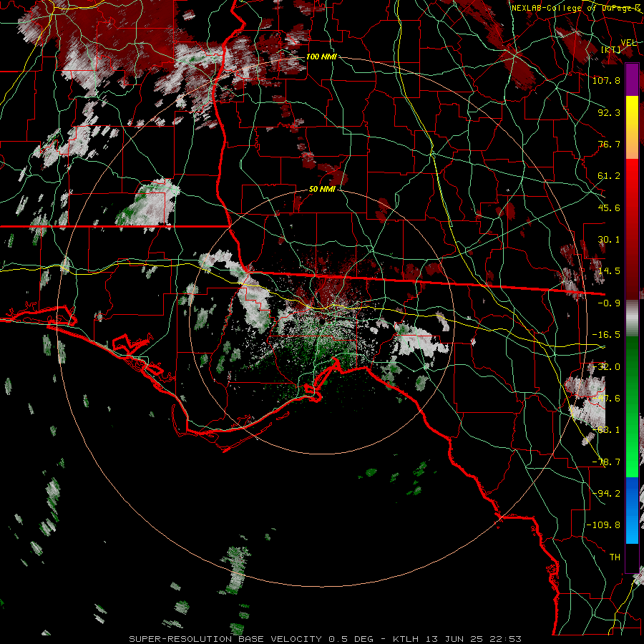Screen dimensions: 644x644
Task: Click the 76.7 velocity scale value
Action: click(x=609, y=144)
